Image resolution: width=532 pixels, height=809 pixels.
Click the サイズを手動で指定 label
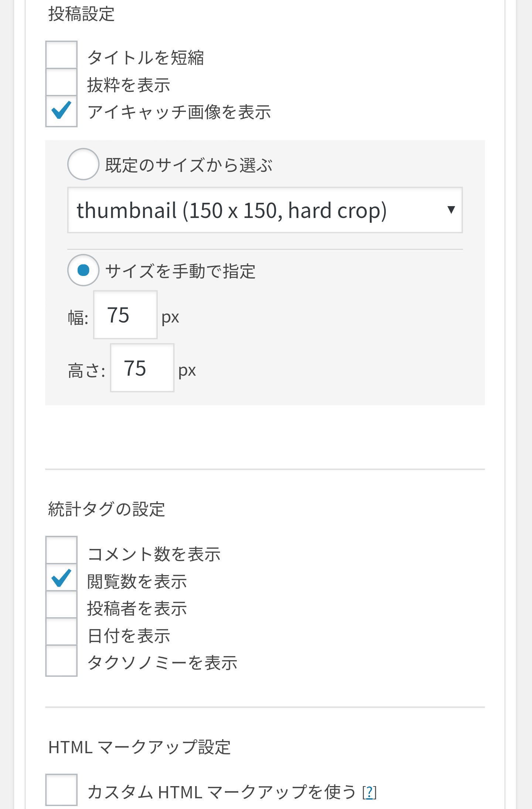pos(180,272)
